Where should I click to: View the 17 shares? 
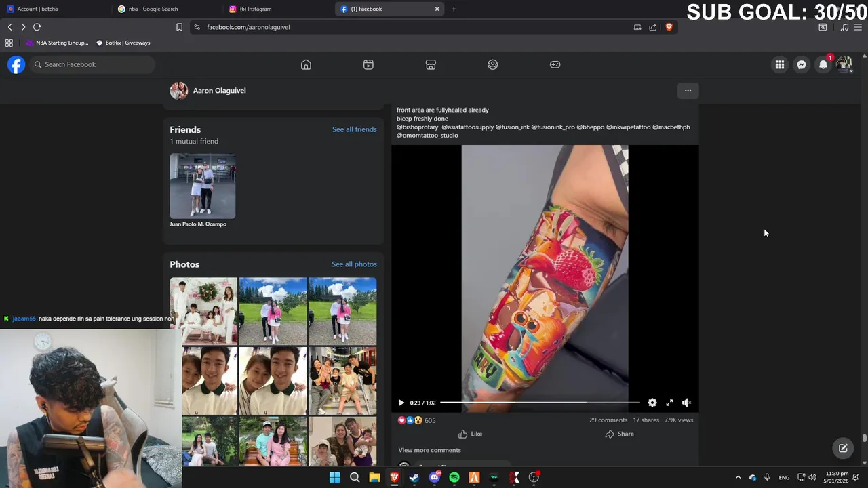(646, 420)
